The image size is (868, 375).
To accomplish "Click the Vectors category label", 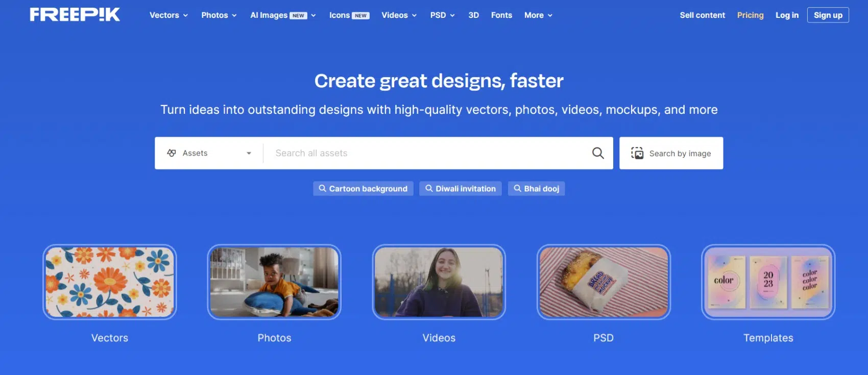I will (x=110, y=338).
